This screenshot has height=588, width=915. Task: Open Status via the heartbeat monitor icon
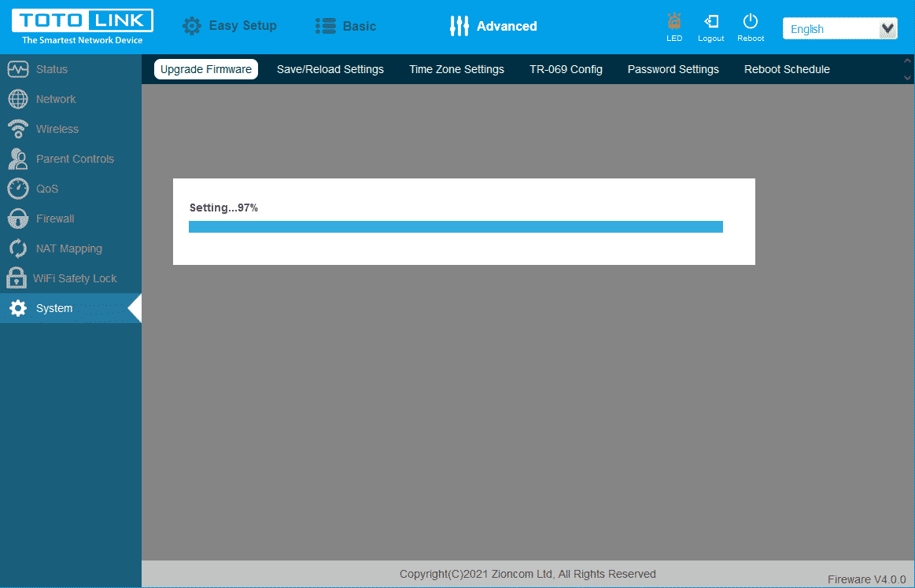(18, 69)
